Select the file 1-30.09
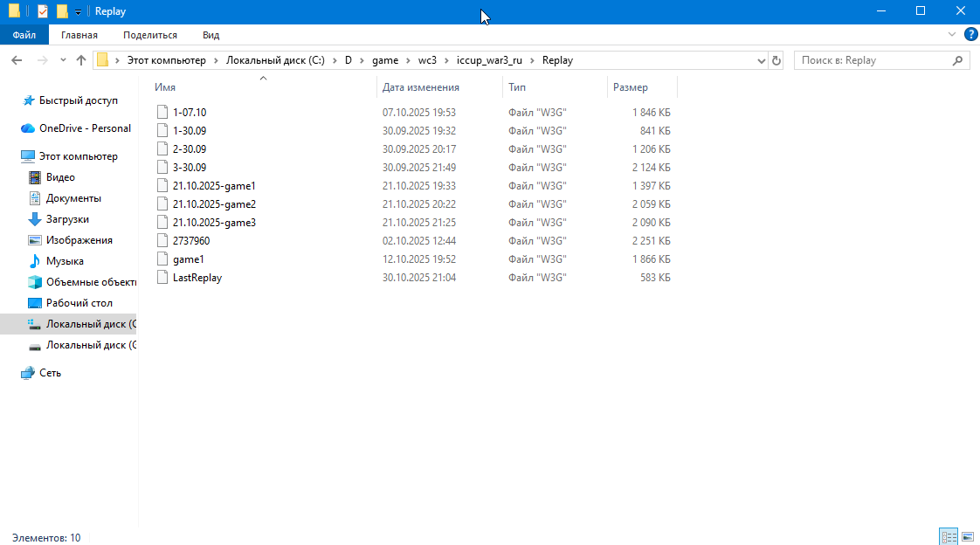The width and height of the screenshot is (980, 545). click(x=190, y=131)
